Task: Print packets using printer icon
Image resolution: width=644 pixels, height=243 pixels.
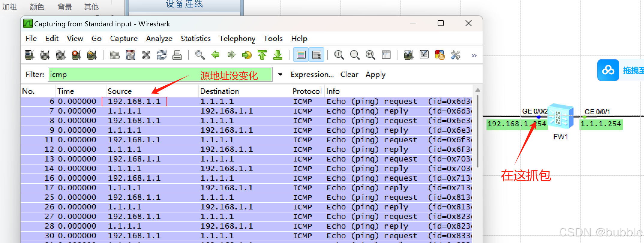Action: 177,55
